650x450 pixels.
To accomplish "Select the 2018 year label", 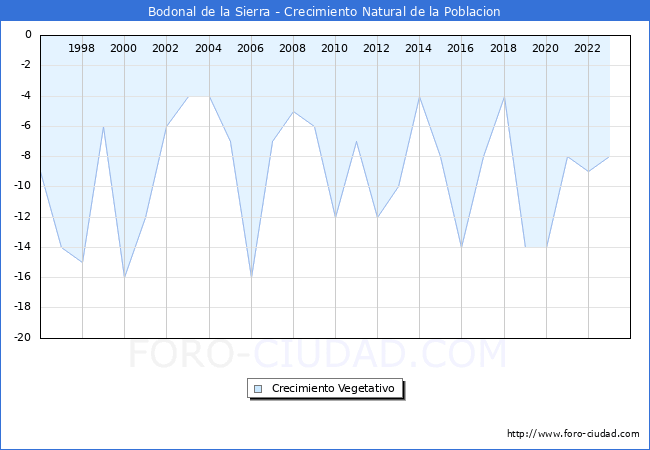I will click(x=503, y=48).
